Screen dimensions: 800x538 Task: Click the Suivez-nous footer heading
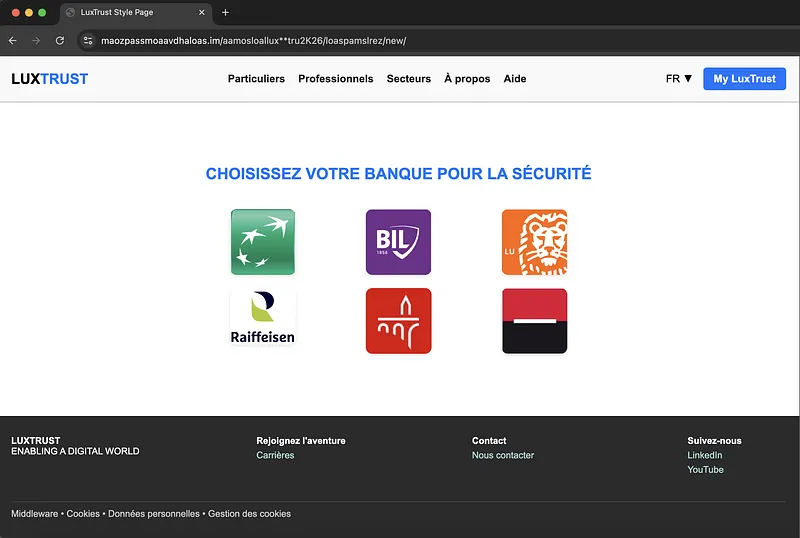(x=714, y=441)
